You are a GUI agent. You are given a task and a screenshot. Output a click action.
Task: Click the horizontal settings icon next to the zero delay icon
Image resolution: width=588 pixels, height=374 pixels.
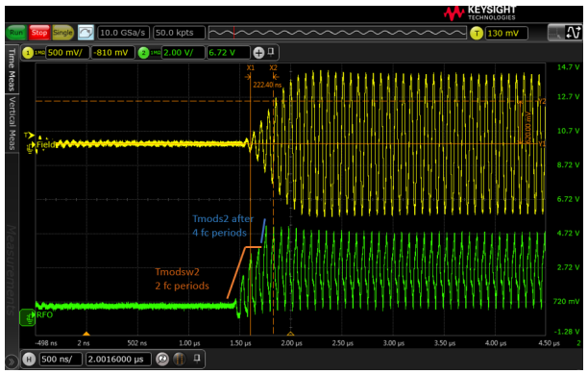pos(180,360)
